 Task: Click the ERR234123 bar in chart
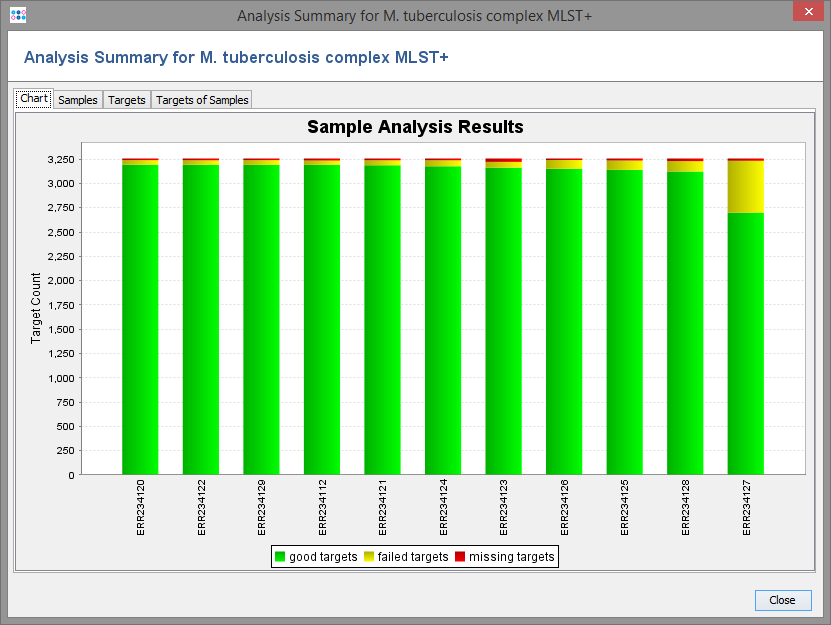point(503,320)
